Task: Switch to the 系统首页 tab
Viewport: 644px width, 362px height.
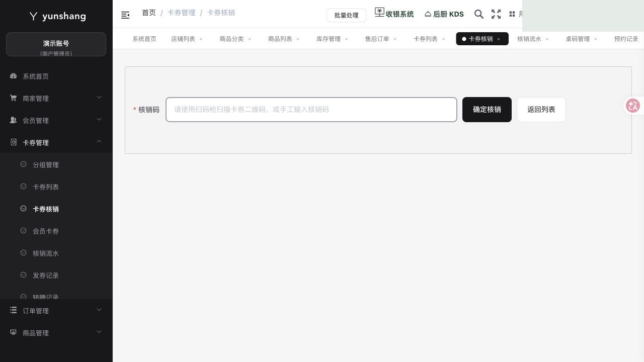Action: 144,39
